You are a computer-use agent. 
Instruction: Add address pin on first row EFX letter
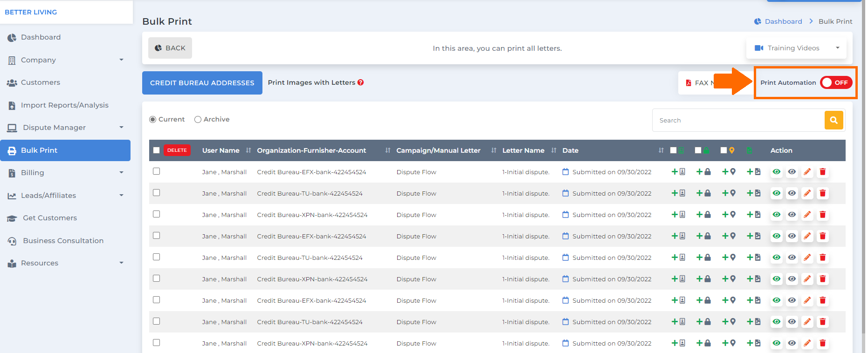click(729, 172)
